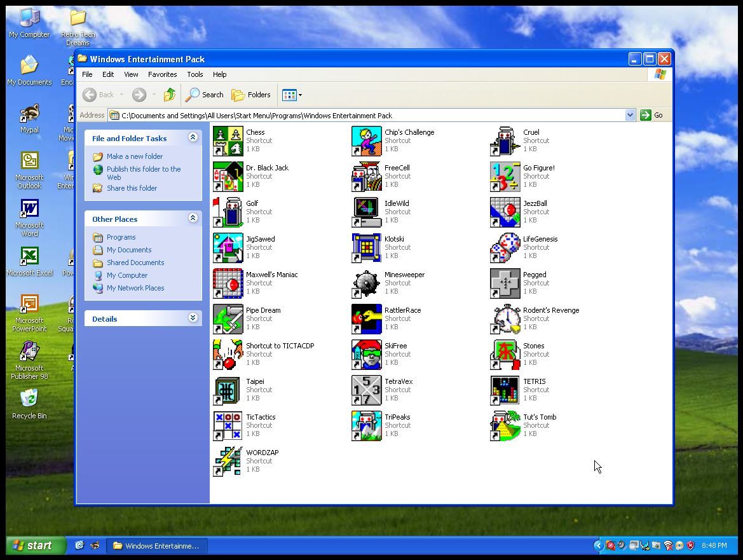Select the TETRIS icon
The image size is (743, 560).
click(x=505, y=390)
